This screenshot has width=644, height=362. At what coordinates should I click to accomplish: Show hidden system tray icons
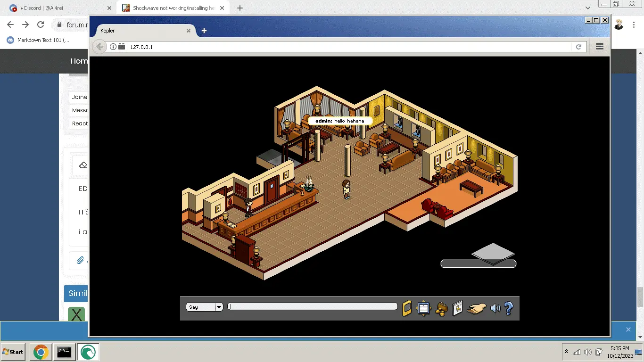click(x=566, y=352)
